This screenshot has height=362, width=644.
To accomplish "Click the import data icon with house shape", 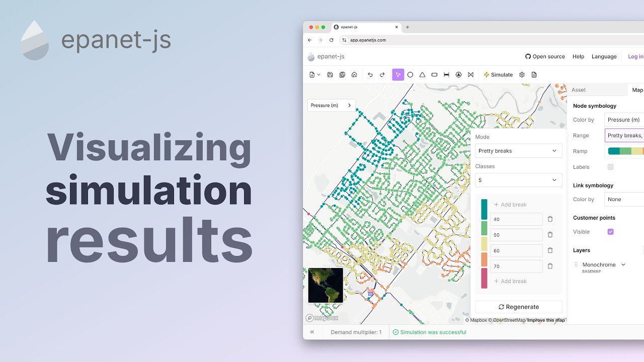I will click(x=354, y=74).
